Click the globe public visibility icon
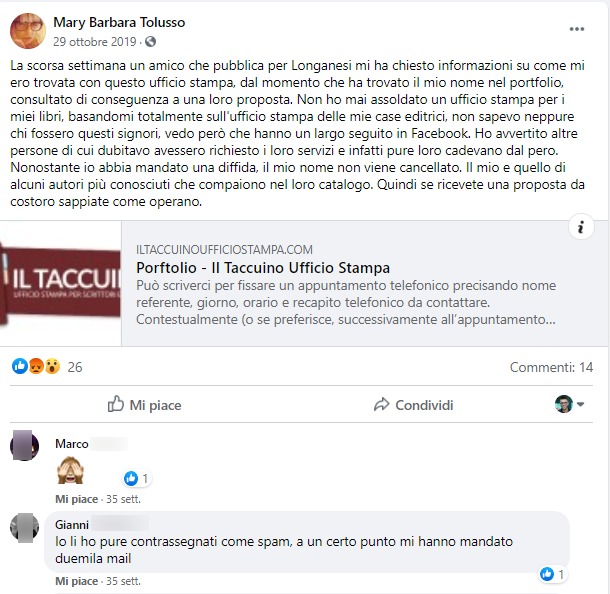The width and height of the screenshot is (610, 594). (x=151, y=42)
